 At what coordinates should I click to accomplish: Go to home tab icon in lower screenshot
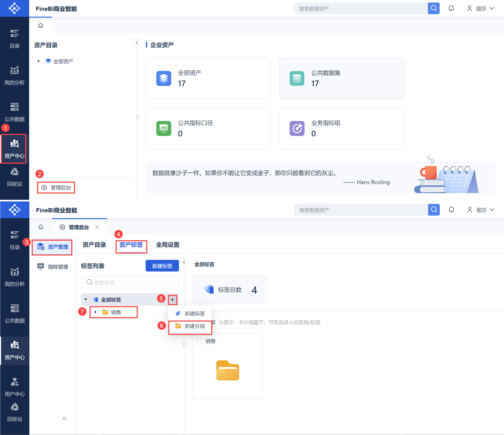point(41,227)
